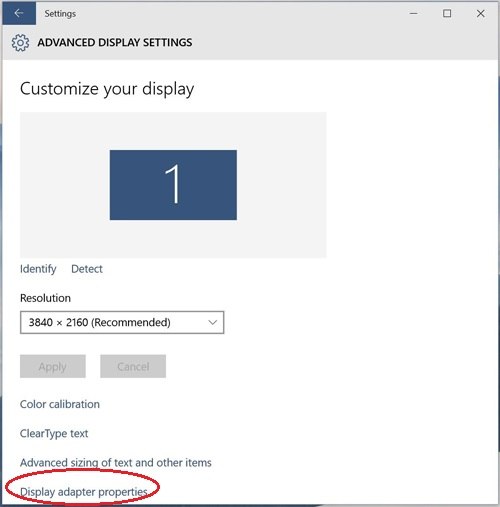
Task: Click the Settings window title text
Action: (x=60, y=14)
